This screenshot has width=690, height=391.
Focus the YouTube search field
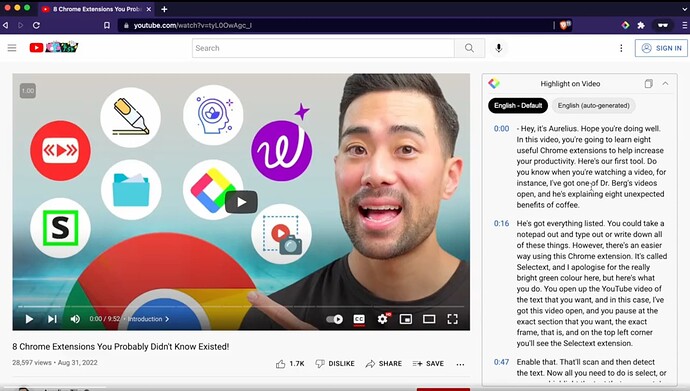coord(323,48)
